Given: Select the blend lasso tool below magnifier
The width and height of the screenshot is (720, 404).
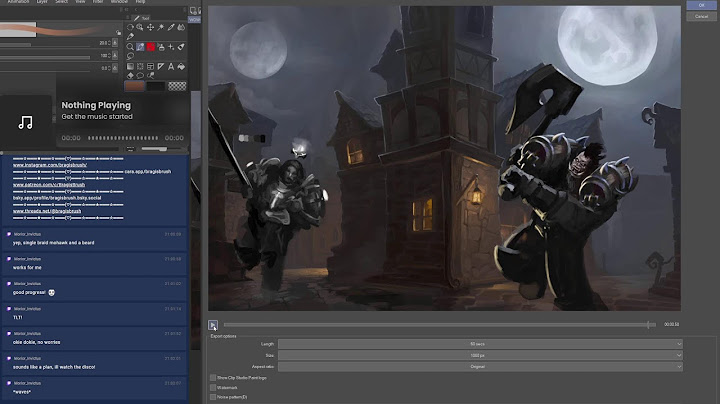Looking at the screenshot, I should [x=130, y=56].
